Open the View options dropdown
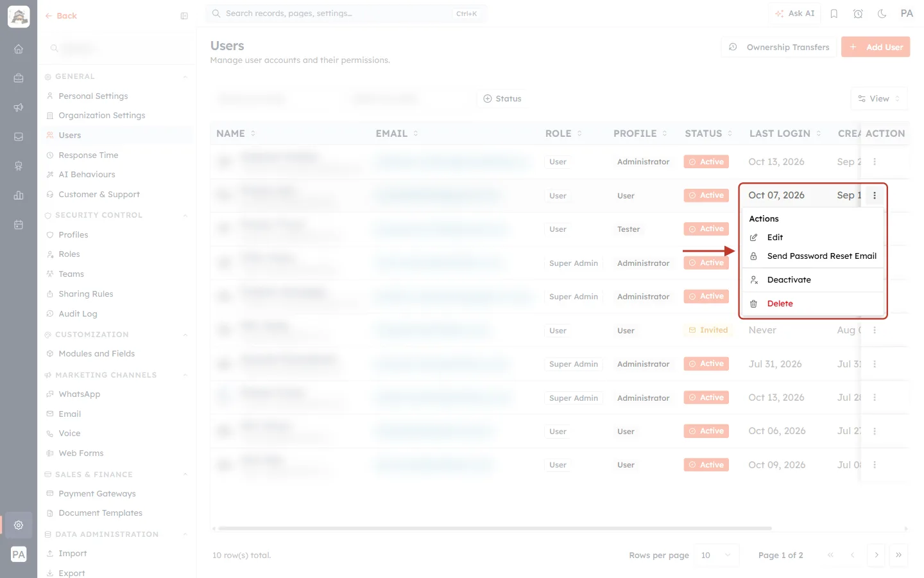This screenshot has height=578, width=924. (878, 99)
